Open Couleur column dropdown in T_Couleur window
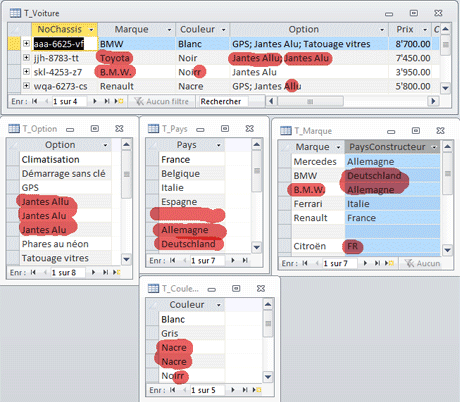 pyautogui.click(x=219, y=305)
